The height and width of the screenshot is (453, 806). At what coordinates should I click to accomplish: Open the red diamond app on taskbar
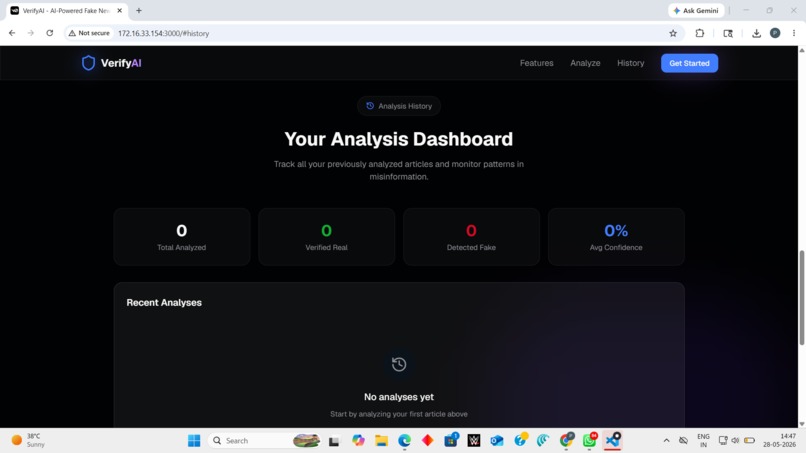pos(428,441)
